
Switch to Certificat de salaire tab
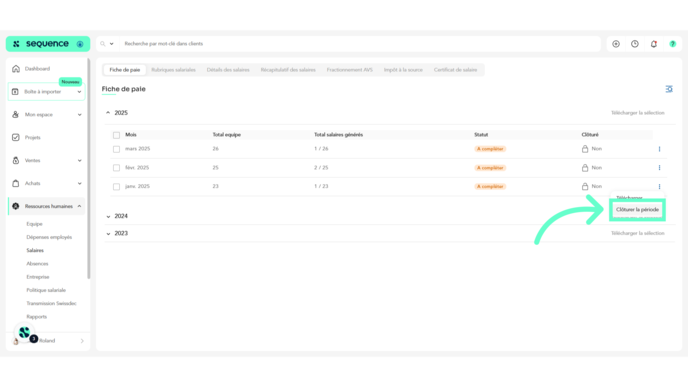pyautogui.click(x=455, y=70)
